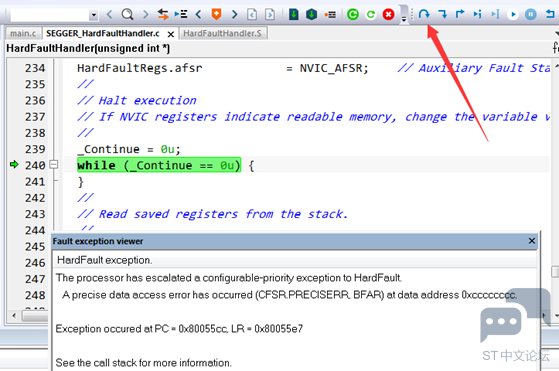Viewport: 559px width, 371px height.
Task: Click the '// Halt execution' comment
Action: (137, 101)
